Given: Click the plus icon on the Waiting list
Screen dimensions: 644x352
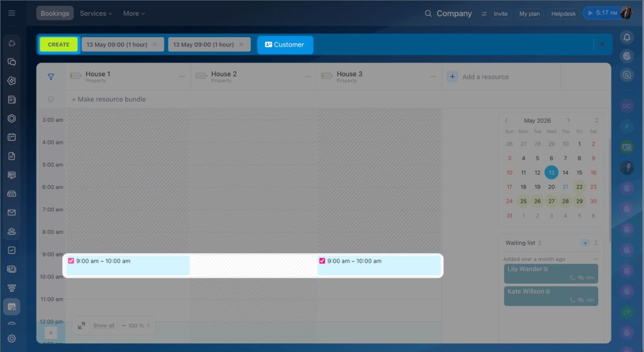Looking at the screenshot, I should coord(585,243).
